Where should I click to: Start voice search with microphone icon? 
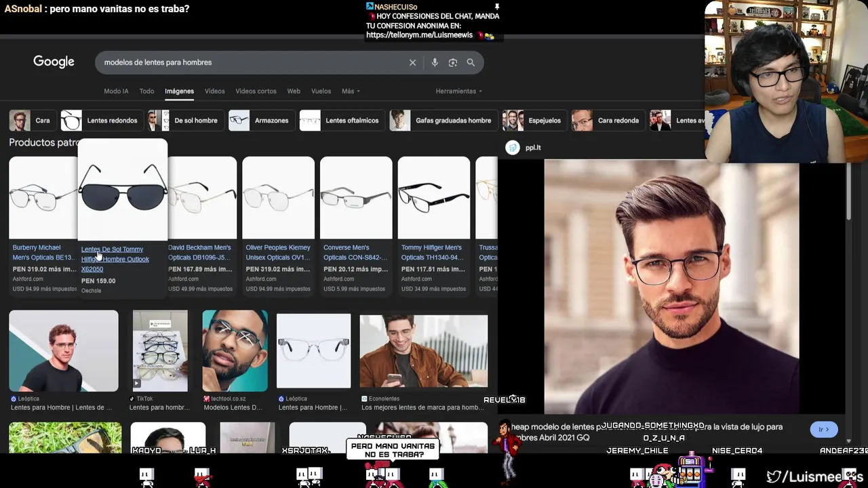(x=435, y=62)
